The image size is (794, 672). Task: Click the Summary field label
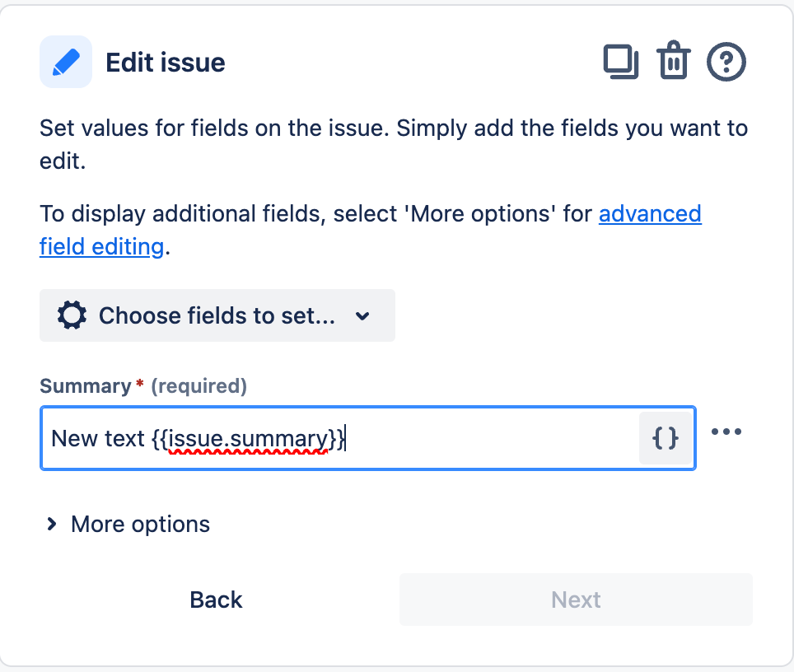86,385
